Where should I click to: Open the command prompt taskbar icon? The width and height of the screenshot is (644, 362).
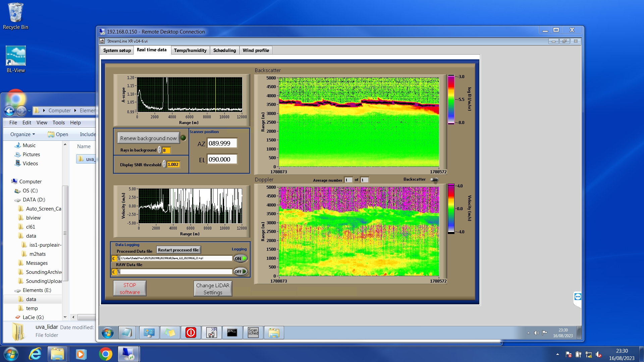(x=232, y=333)
